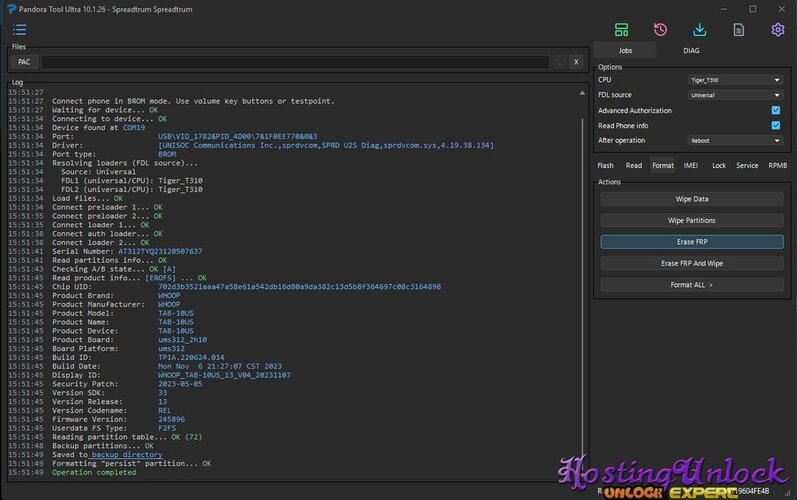Click the Product Board ums312_2h10 value
797x500 pixels.
click(182, 339)
